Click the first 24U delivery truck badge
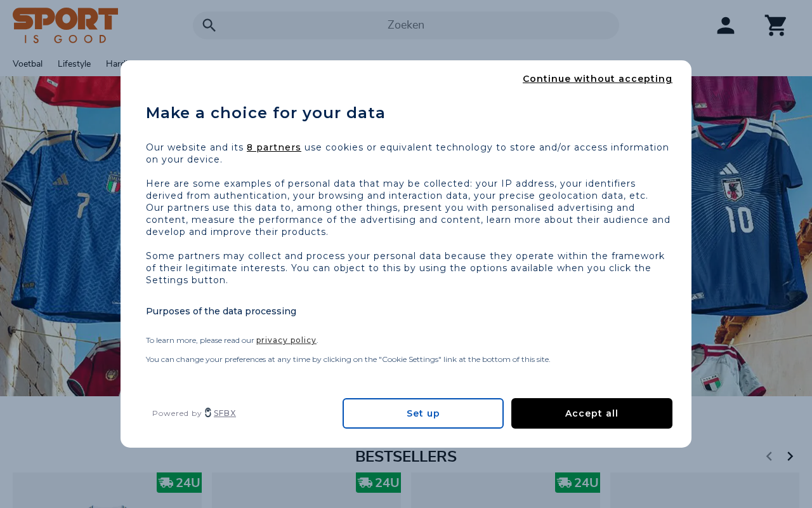812x508 pixels. (180, 483)
